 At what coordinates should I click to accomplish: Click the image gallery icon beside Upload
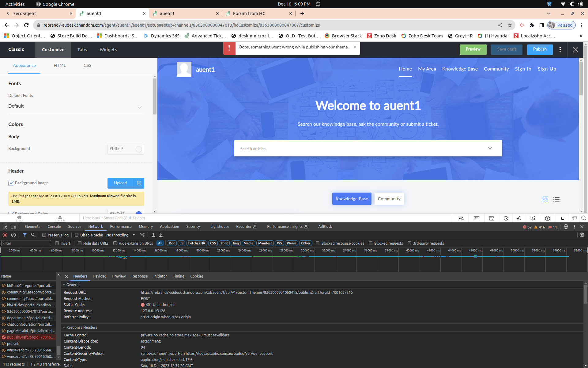click(139, 183)
